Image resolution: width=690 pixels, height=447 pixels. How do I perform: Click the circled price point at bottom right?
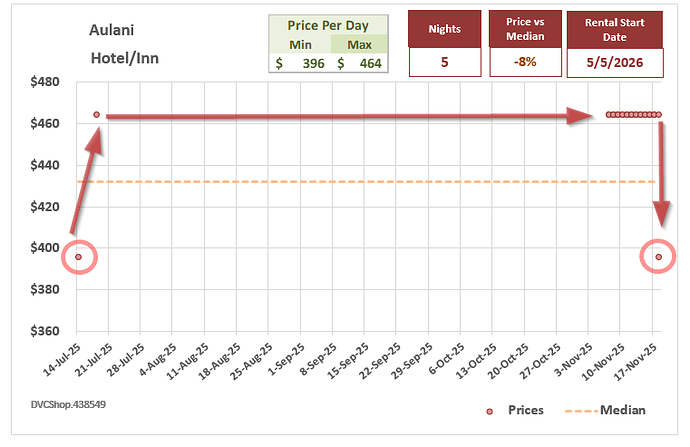658,257
